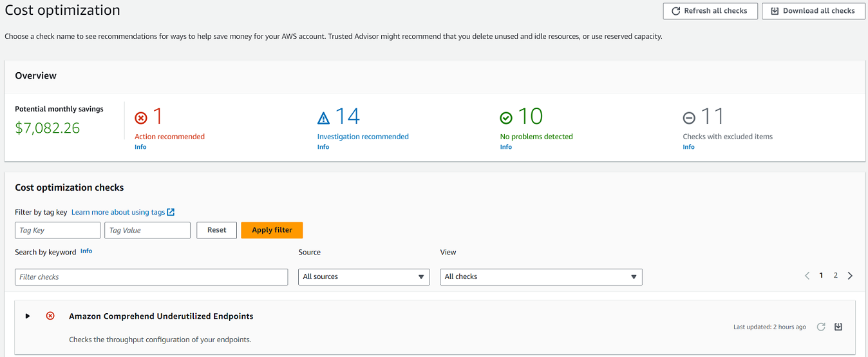Go to next page of checks
This screenshot has height=357, width=868.
[x=850, y=276]
